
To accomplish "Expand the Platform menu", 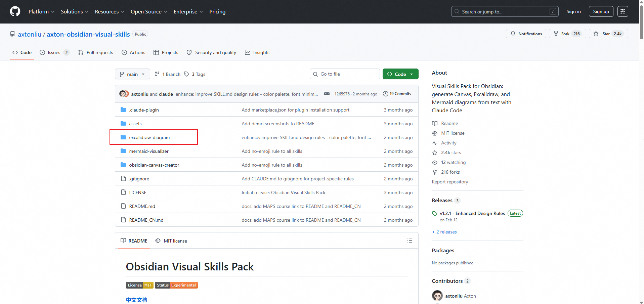I will click(41, 11).
